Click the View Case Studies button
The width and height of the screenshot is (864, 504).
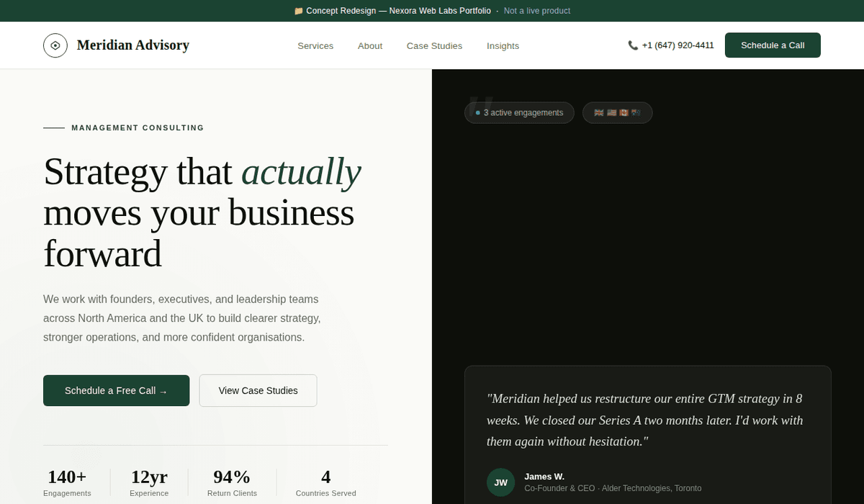coord(258,391)
